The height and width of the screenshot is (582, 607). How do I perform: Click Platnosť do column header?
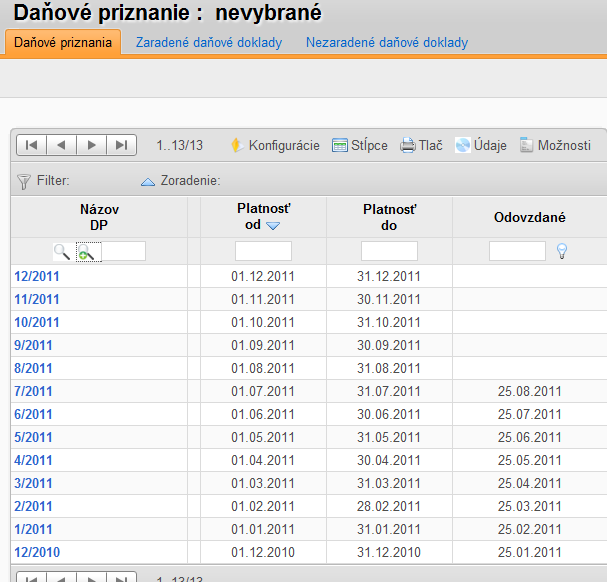pyautogui.click(x=389, y=217)
